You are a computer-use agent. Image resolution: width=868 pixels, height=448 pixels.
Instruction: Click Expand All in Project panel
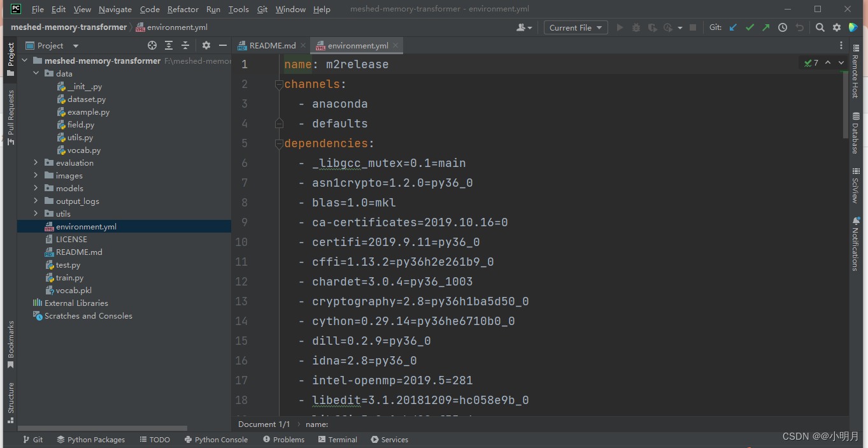tap(169, 45)
